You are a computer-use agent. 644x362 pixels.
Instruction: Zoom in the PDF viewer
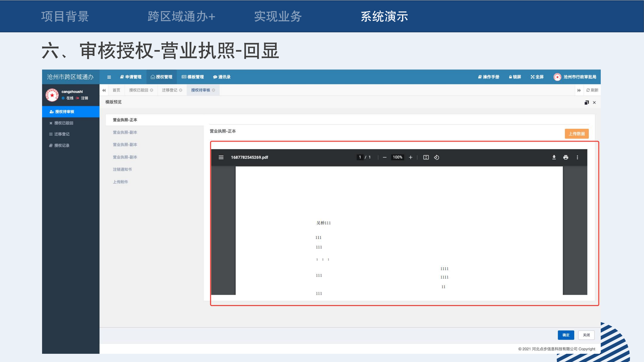pyautogui.click(x=411, y=157)
